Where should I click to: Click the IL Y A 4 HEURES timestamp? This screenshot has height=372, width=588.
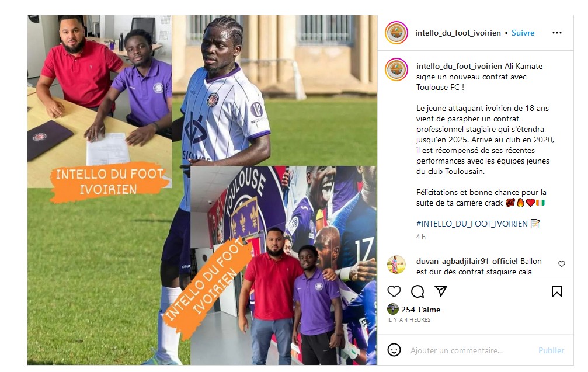409,320
